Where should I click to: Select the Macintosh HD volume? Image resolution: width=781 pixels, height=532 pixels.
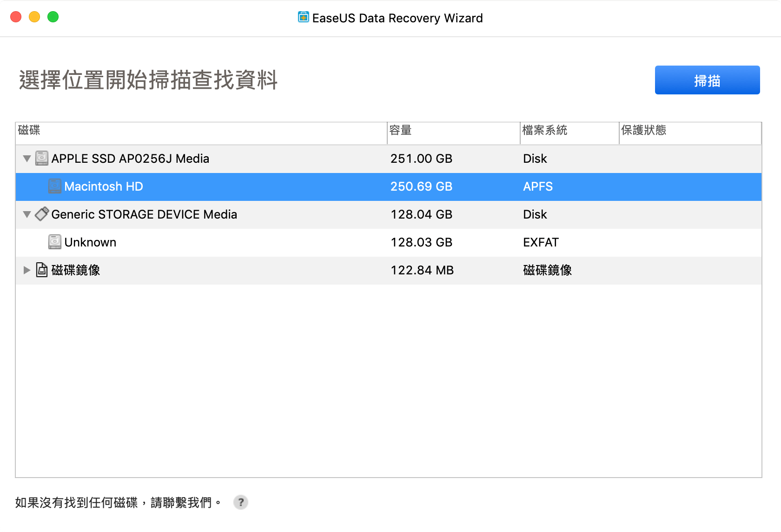pos(104,186)
